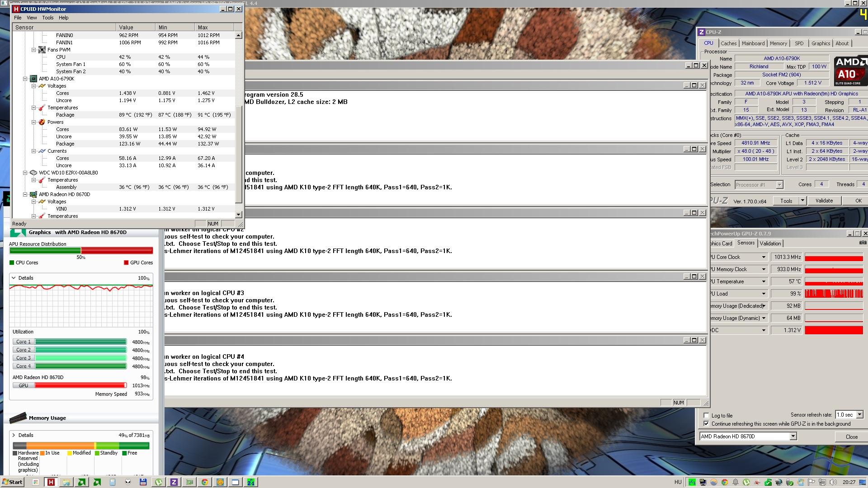Viewport: 868px width, 488px height.
Task: Toggle Continue refreshing while GPU-Z in background
Action: pyautogui.click(x=706, y=424)
